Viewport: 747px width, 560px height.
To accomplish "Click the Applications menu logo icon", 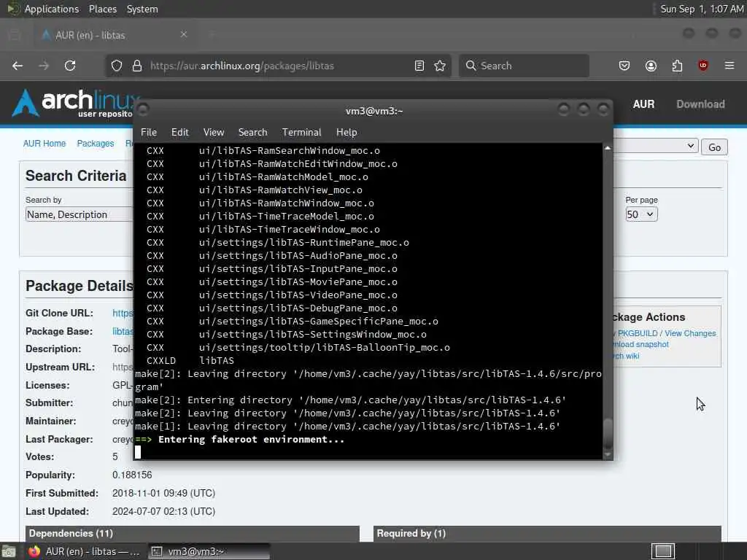I will 13,9.
